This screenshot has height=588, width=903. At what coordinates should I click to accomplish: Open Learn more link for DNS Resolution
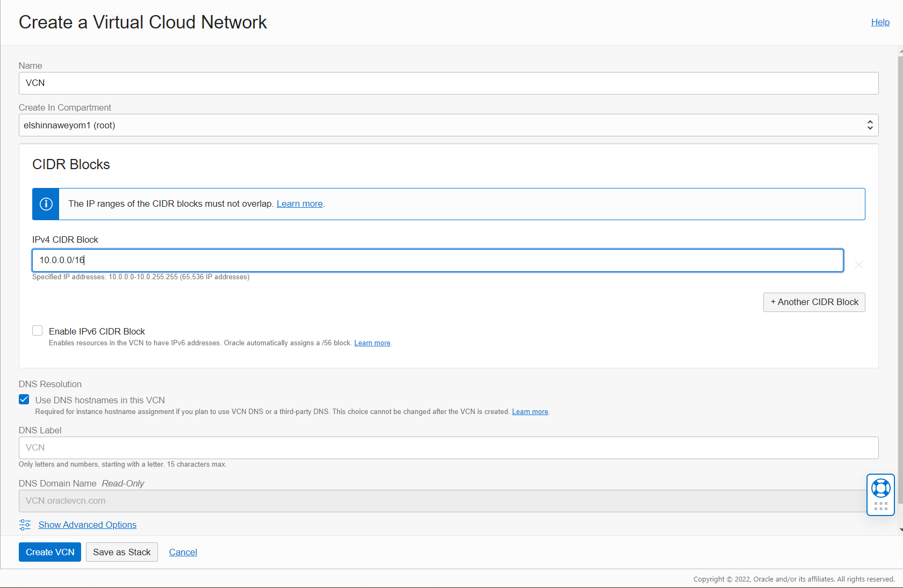(x=530, y=412)
